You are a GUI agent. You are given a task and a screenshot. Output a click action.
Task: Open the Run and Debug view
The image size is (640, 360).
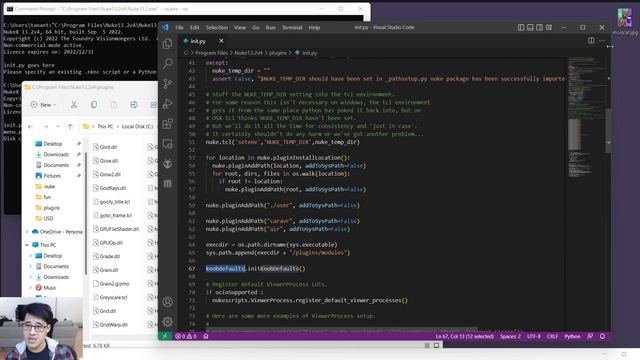point(167,103)
